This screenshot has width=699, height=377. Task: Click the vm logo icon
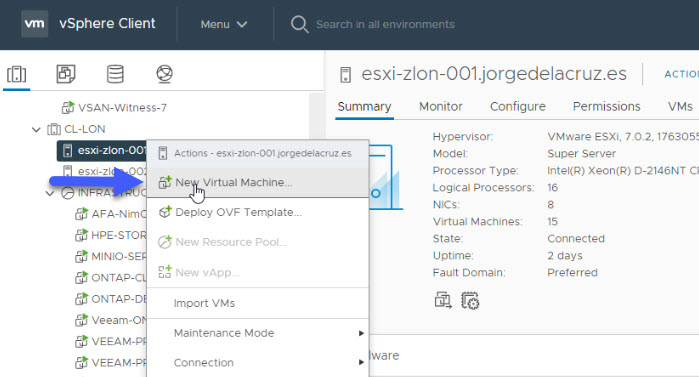(34, 24)
